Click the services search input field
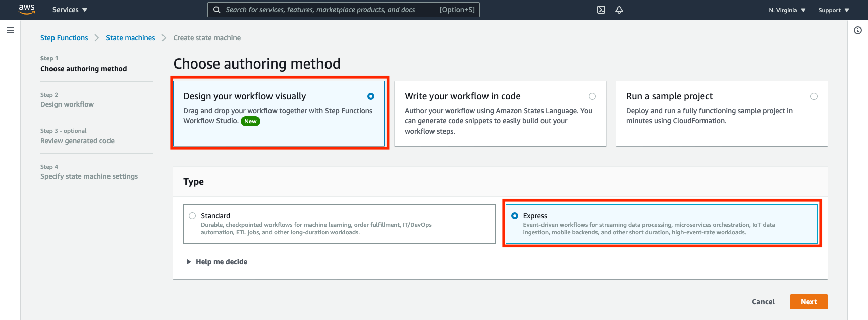This screenshot has width=868, height=320. point(344,10)
